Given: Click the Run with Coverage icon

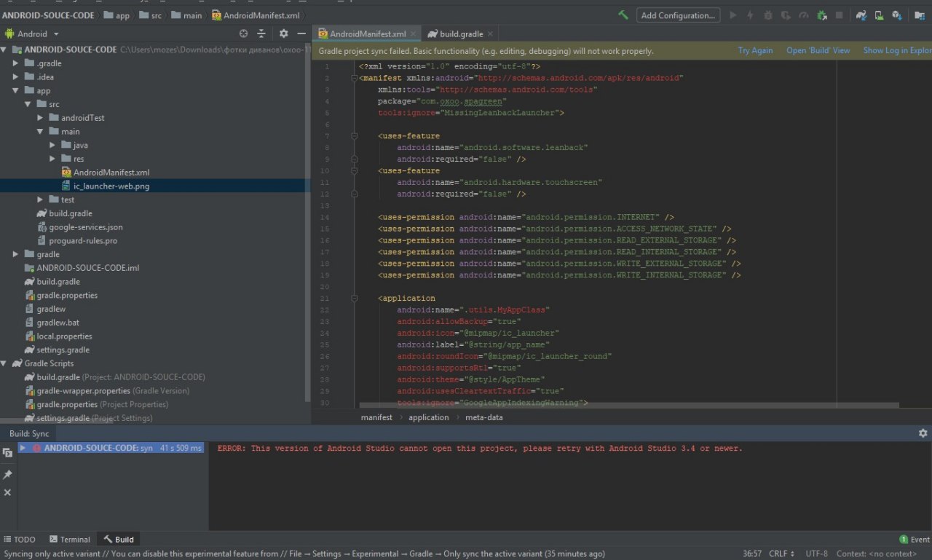Looking at the screenshot, I should click(x=786, y=15).
